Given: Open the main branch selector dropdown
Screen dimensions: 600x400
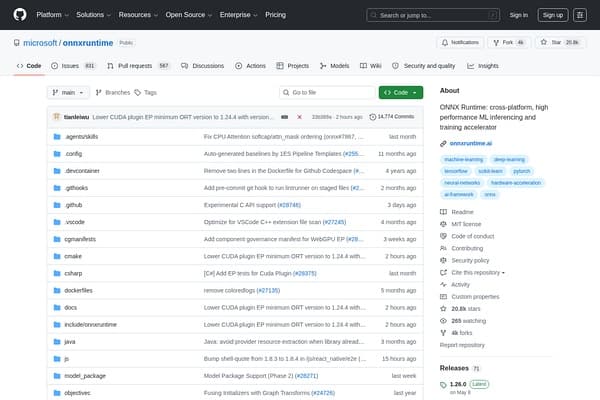Looking at the screenshot, I should click(68, 93).
